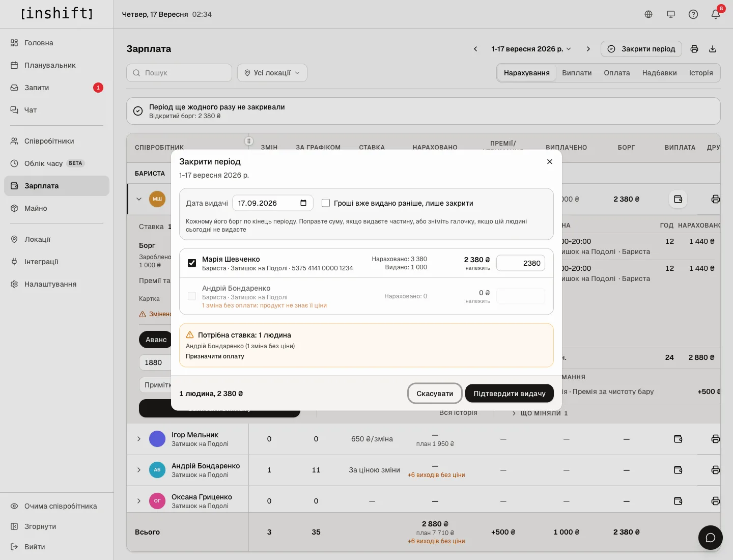Viewport: 733px width, 560px height.
Task: Click the download icon in payroll header
Action: point(713,49)
